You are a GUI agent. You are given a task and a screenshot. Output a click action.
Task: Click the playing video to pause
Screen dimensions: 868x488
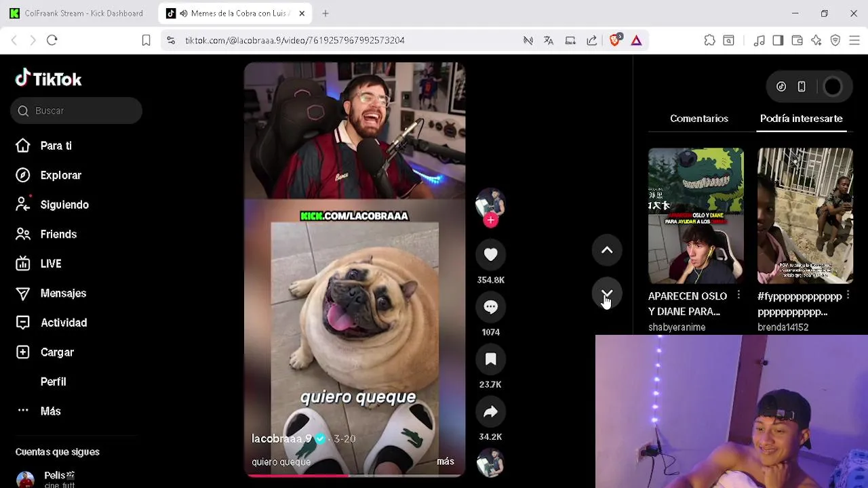pos(355,270)
